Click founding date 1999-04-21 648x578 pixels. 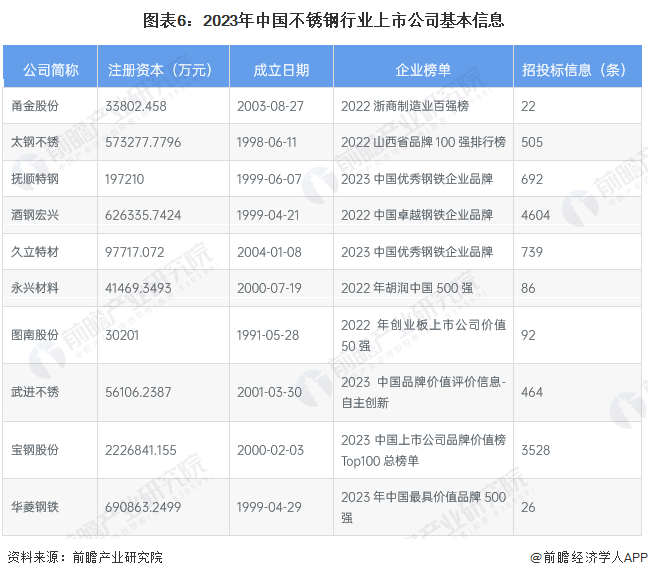(x=268, y=215)
